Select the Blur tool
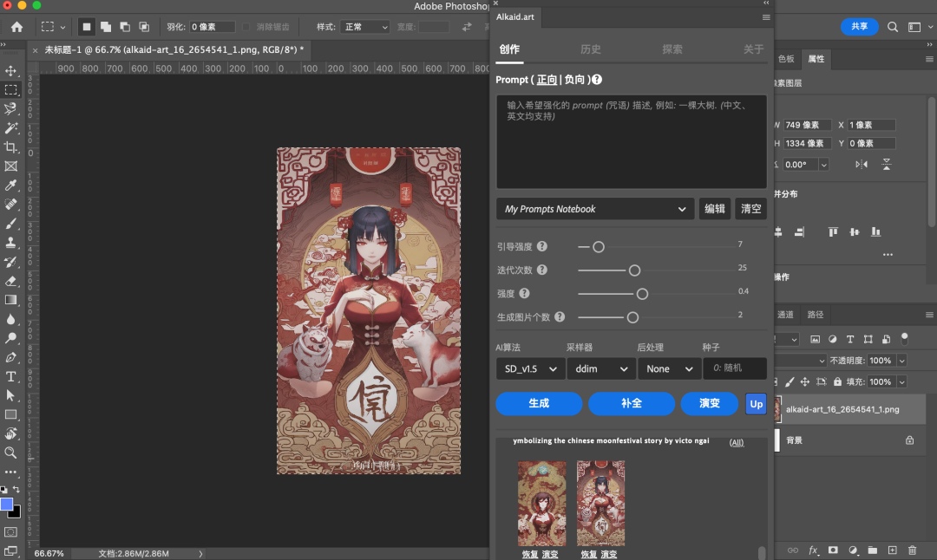The width and height of the screenshot is (937, 560). [10, 319]
